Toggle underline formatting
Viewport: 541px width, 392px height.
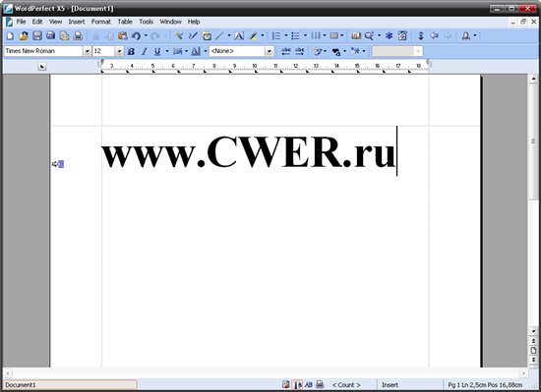point(157,52)
